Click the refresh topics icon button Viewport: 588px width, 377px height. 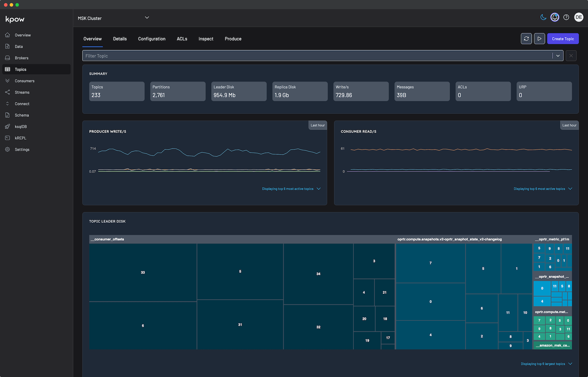click(x=526, y=39)
